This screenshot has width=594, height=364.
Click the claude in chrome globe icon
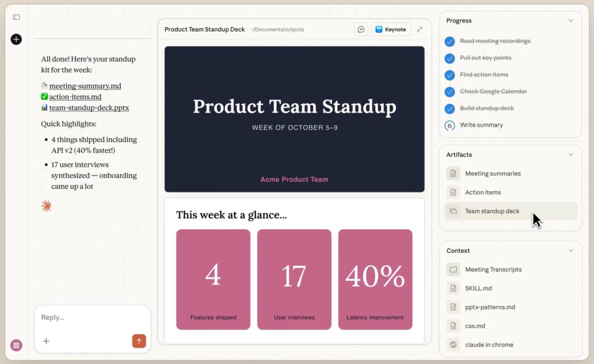tap(453, 345)
